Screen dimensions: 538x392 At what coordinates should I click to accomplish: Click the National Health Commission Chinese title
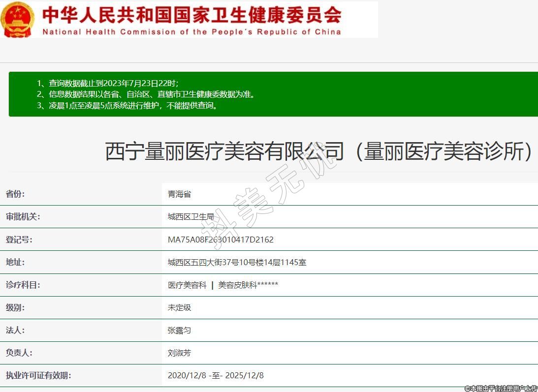(192, 14)
